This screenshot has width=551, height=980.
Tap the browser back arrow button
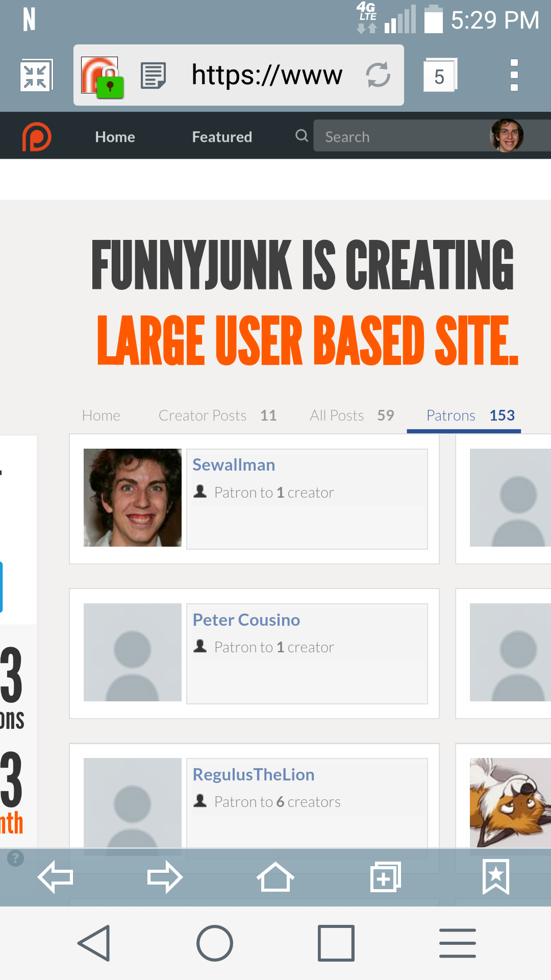point(56,877)
